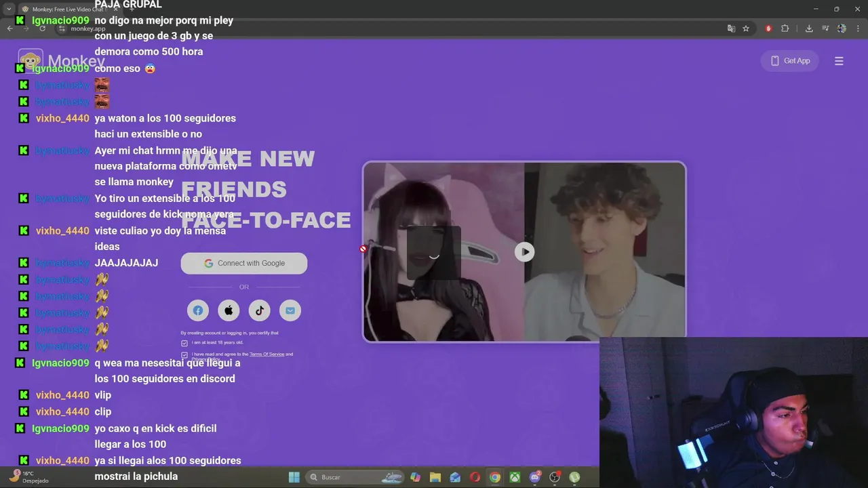
Task: Click the Get App button
Action: point(790,61)
